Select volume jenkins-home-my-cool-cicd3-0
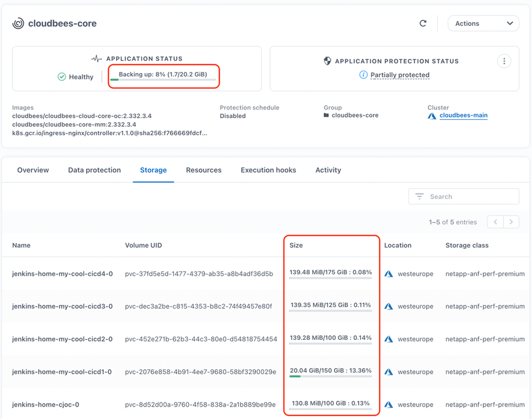The width and height of the screenshot is (532, 419). click(62, 306)
